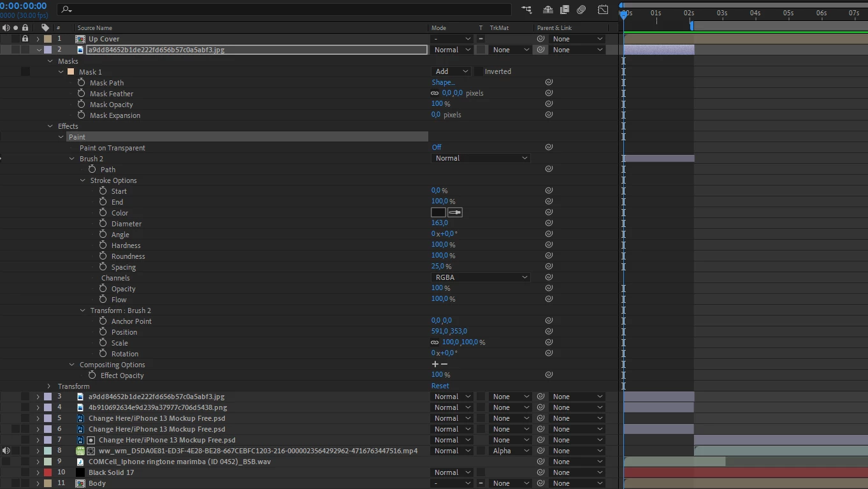The width and height of the screenshot is (868, 489).
Task: Click the Mask Path stopwatch
Action: [82, 82]
